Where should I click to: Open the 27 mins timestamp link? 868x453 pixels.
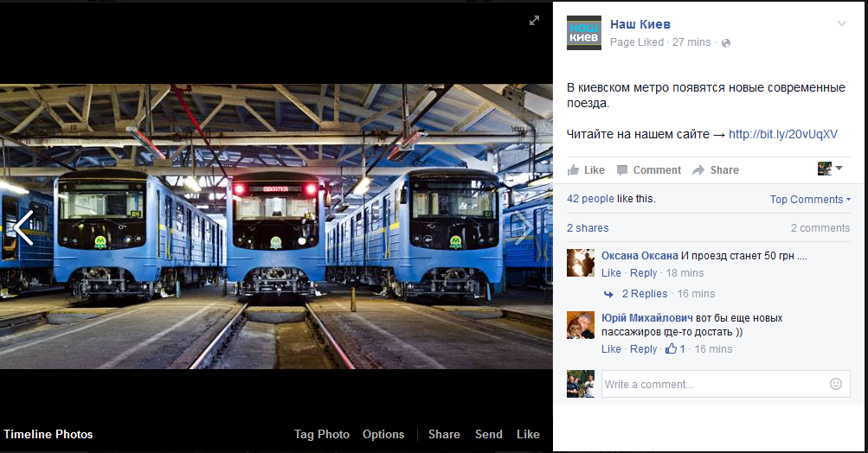tap(691, 42)
